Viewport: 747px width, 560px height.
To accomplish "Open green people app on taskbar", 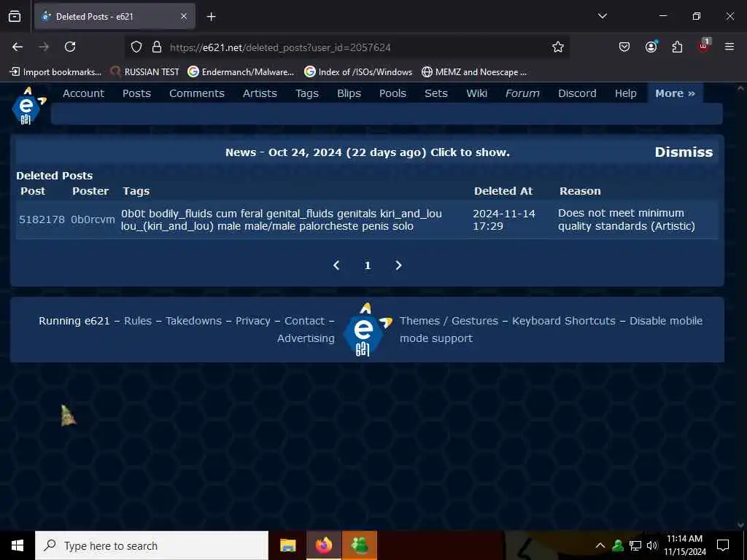I will (x=360, y=545).
